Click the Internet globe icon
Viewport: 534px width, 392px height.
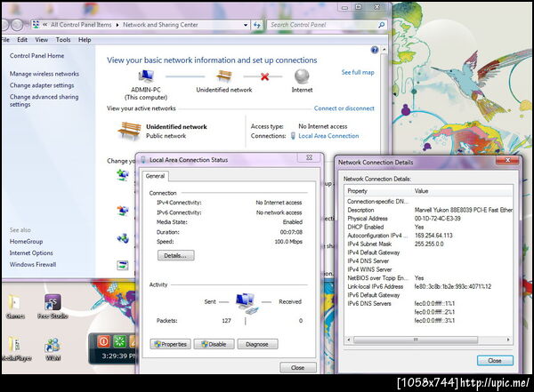(302, 76)
